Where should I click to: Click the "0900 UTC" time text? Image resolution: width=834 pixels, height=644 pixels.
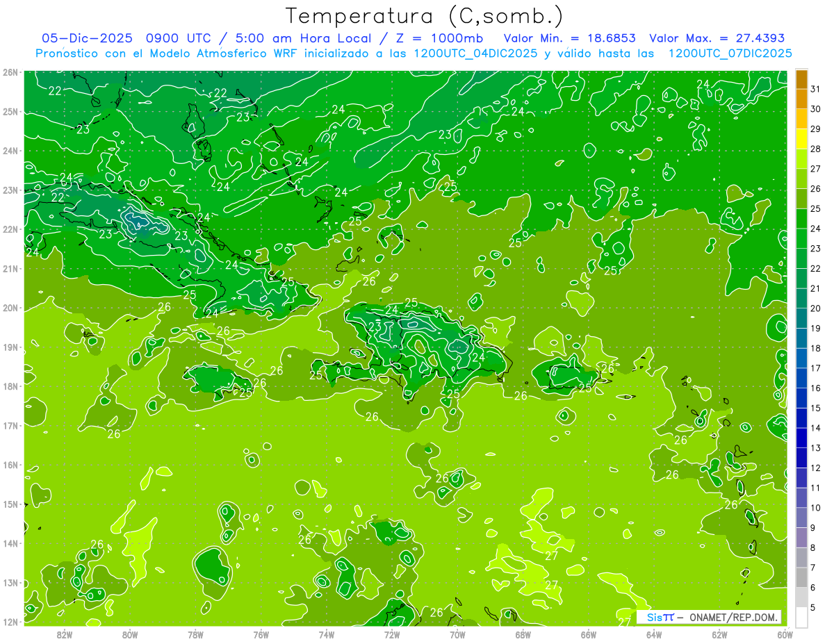click(179, 38)
